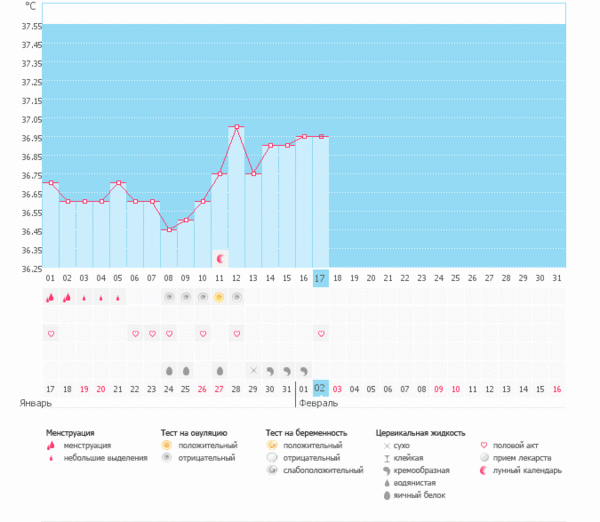The image size is (600, 522).
Task: Click the 'половой акт' legend heart icon
Action: (484, 445)
